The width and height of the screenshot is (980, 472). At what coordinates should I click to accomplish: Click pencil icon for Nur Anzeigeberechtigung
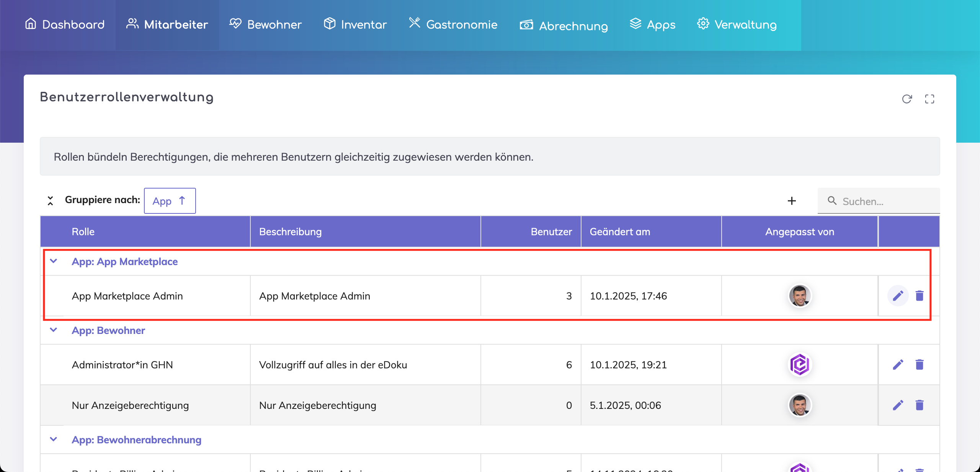pos(898,405)
